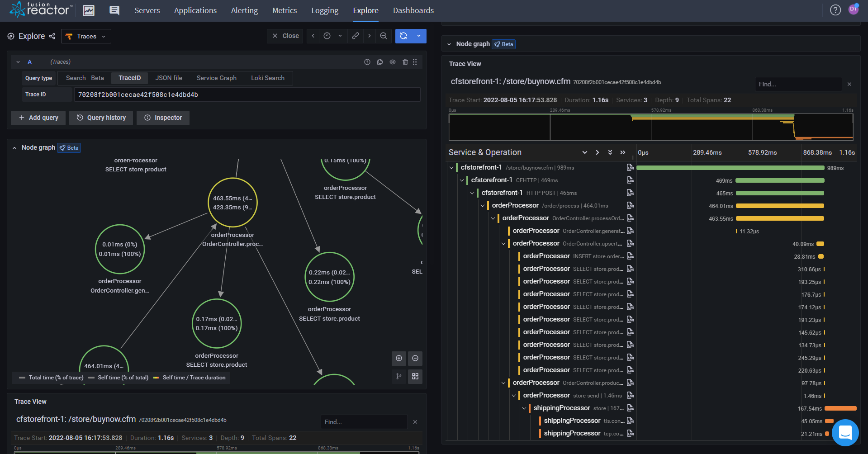Open the Traces data source dropdown
This screenshot has width=868, height=454.
(x=86, y=36)
